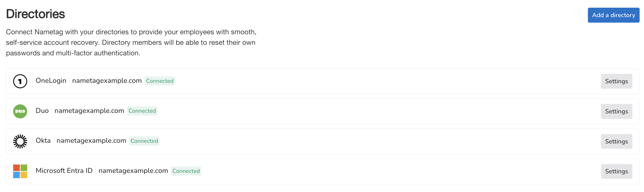Click the OneLogin nametagexample.com domain text
Image resolution: width=644 pixels, height=192 pixels.
click(107, 81)
